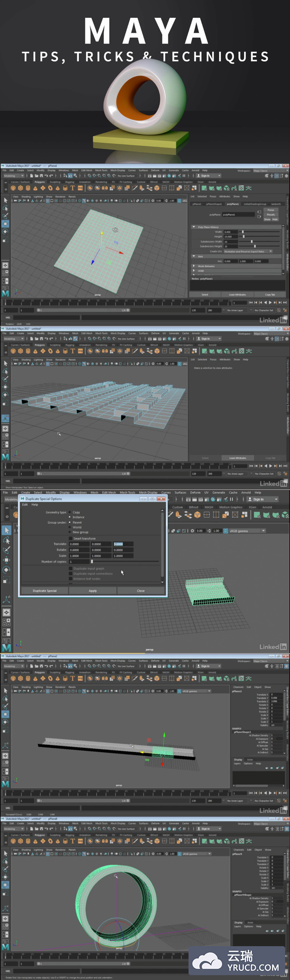Pick Paint Selection tool left of Duplicate Special dialog
This screenshot has width=290, height=980.
point(6,550)
